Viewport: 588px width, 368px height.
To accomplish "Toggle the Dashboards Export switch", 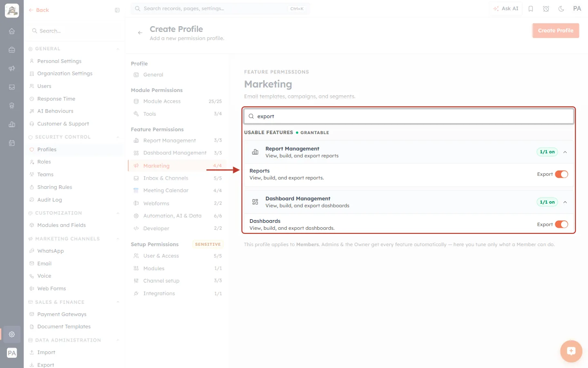I will coord(561,224).
